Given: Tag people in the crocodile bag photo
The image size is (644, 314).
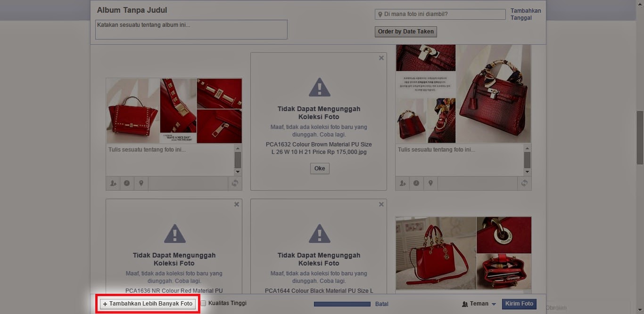Looking at the screenshot, I should pos(403,183).
